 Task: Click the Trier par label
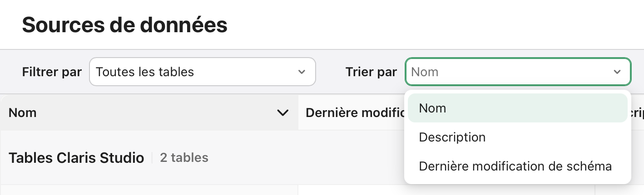[371, 72]
